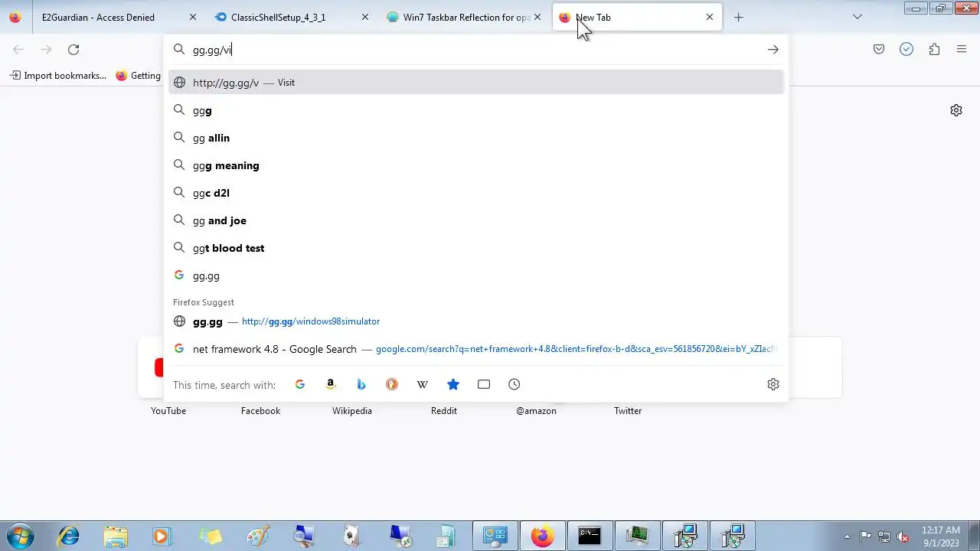980x551 pixels.
Task: Click the Firefox account checkmark icon
Action: tap(906, 50)
